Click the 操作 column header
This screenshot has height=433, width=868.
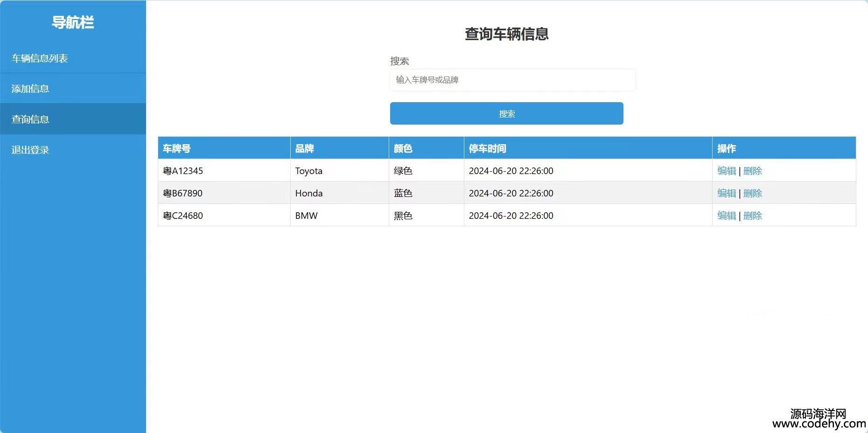[x=726, y=148]
